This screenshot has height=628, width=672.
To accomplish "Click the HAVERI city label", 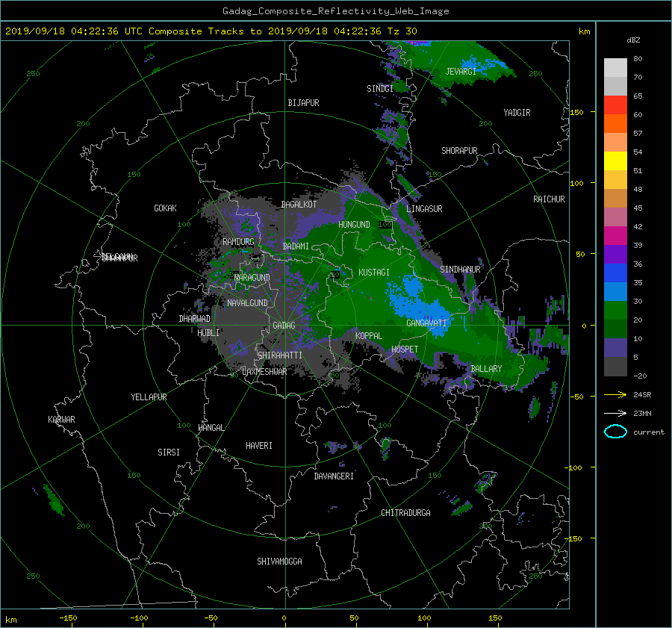I will 259,446.
